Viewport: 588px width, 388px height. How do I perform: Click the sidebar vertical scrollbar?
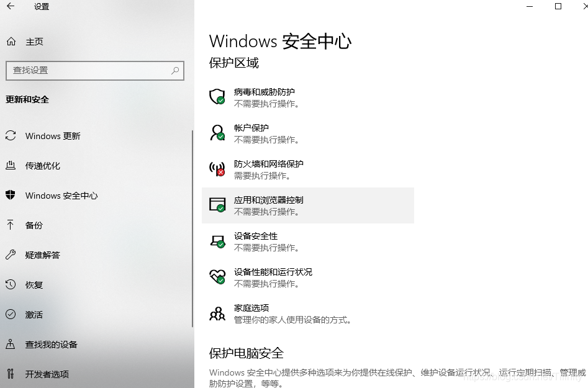(192, 228)
